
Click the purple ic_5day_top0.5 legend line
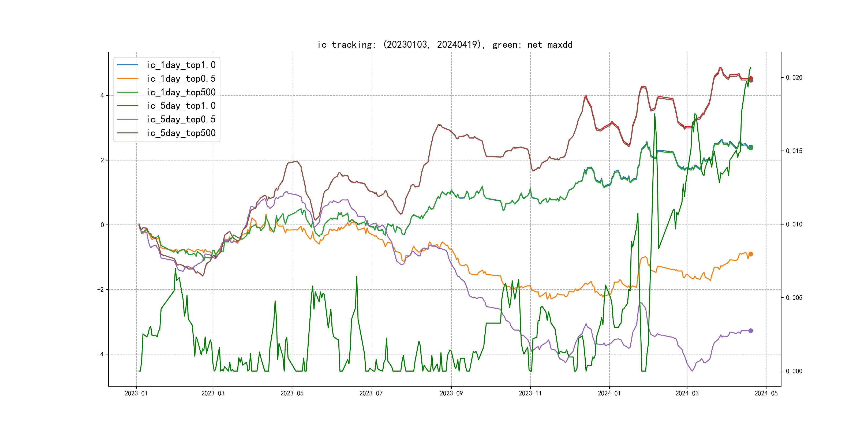(x=127, y=119)
